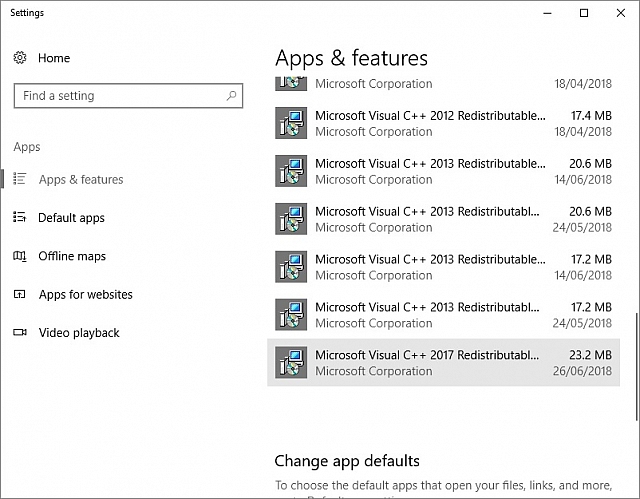Open Video playback settings
The image size is (640, 499).
(79, 333)
